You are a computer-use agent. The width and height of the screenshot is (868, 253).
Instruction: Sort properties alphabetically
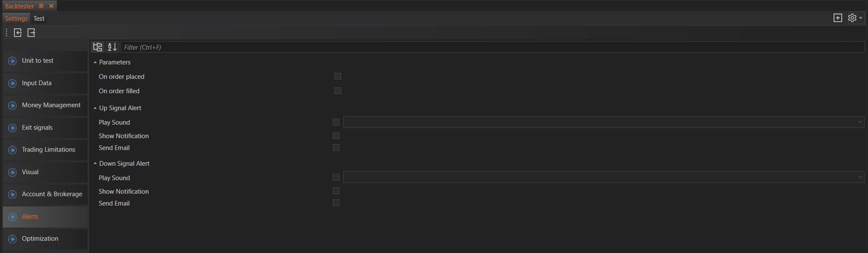(112, 47)
